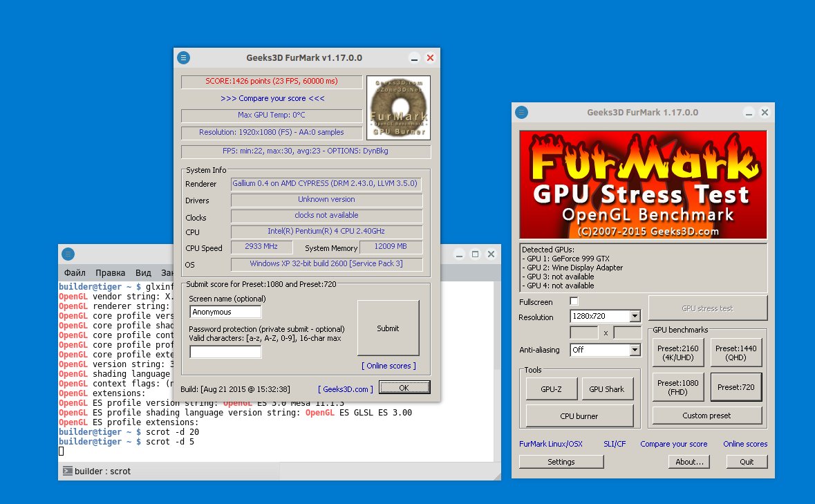Open Online scores link in main window

(x=745, y=444)
